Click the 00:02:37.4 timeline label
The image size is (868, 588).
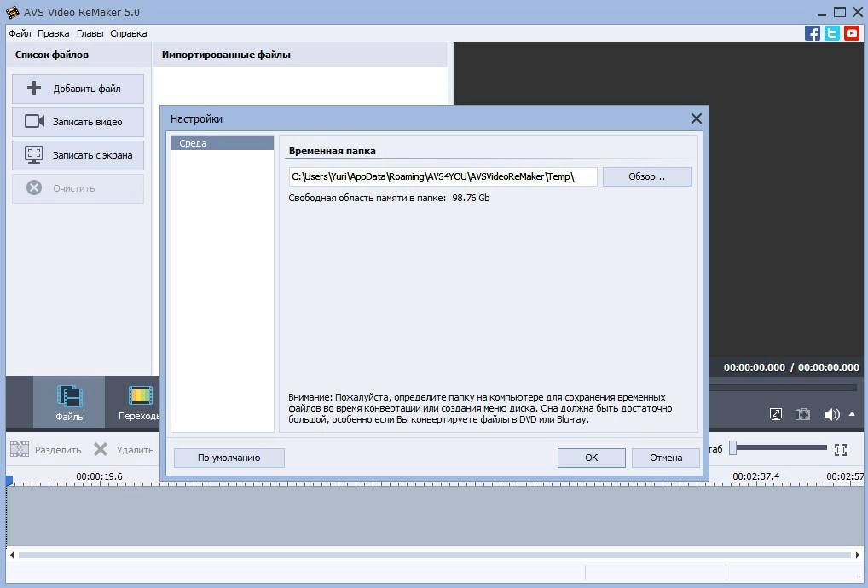click(755, 476)
